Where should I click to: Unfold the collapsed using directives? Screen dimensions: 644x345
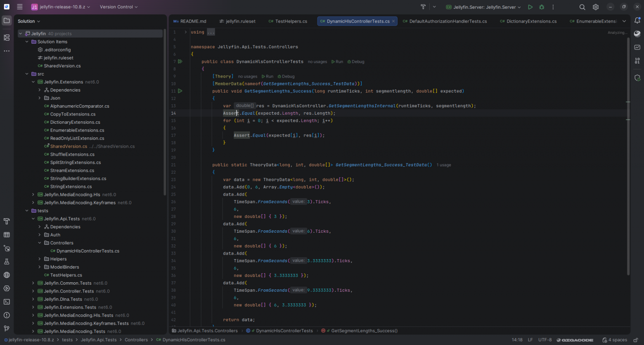coord(185,32)
